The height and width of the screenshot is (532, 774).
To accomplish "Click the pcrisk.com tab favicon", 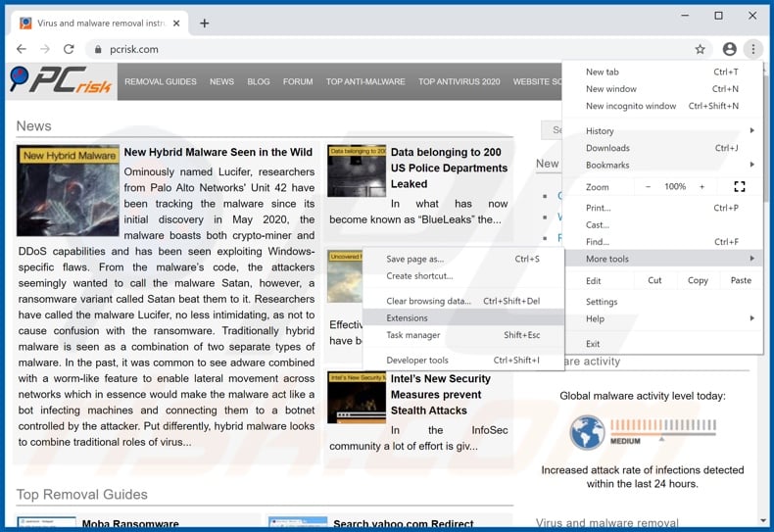I will click(25, 24).
